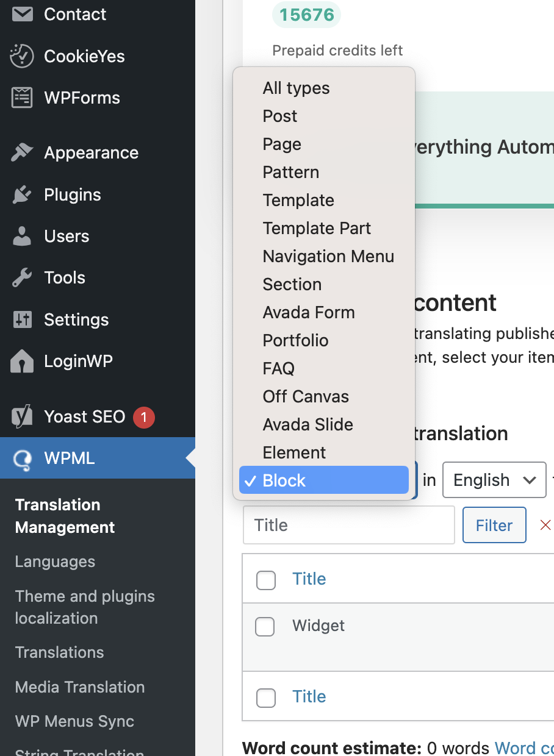The image size is (554, 756).
Task: Click the CookieYes cookie icon
Action: coord(23,56)
